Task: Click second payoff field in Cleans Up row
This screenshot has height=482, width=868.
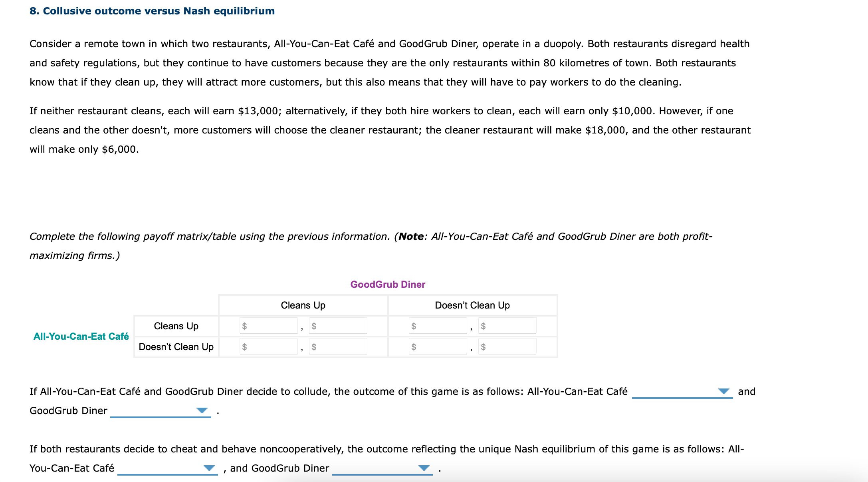Action: [337, 326]
